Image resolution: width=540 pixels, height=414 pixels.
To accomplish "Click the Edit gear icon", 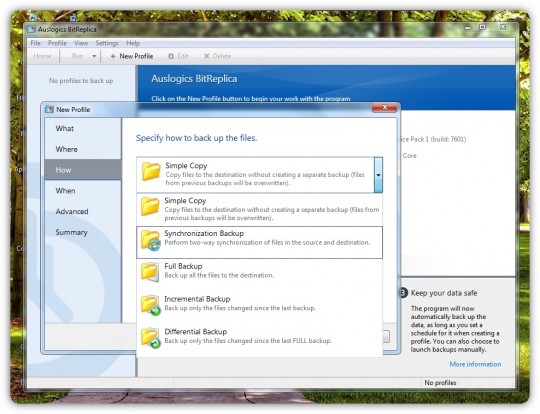I will click(x=171, y=56).
